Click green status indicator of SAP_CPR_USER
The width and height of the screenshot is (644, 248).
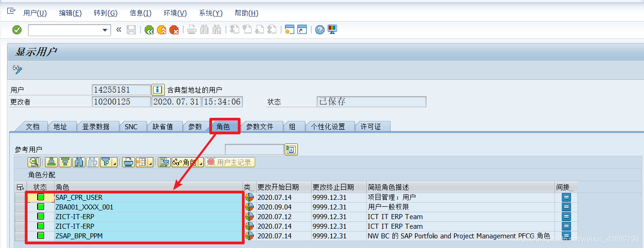pyautogui.click(x=41, y=197)
